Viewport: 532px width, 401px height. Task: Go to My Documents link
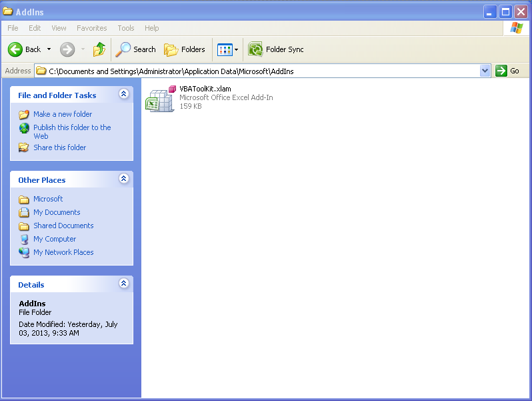[57, 212]
